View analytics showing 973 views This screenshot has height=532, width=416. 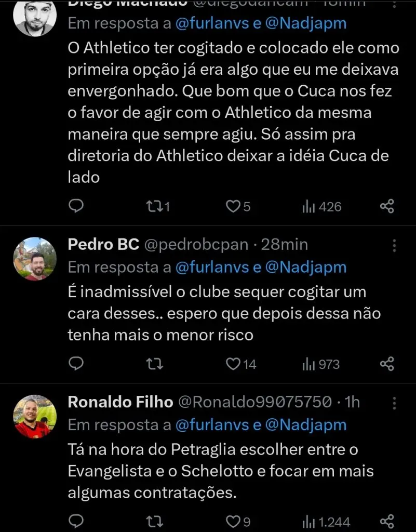pyautogui.click(x=321, y=364)
